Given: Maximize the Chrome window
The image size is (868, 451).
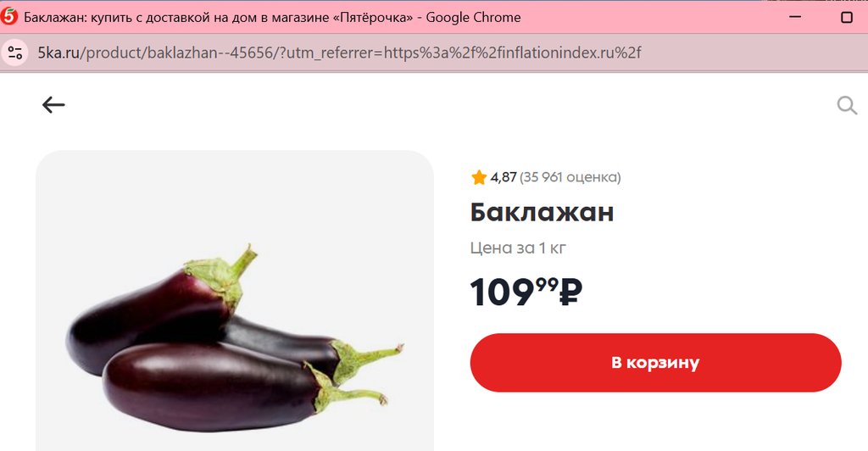Looking at the screenshot, I should click(x=847, y=17).
